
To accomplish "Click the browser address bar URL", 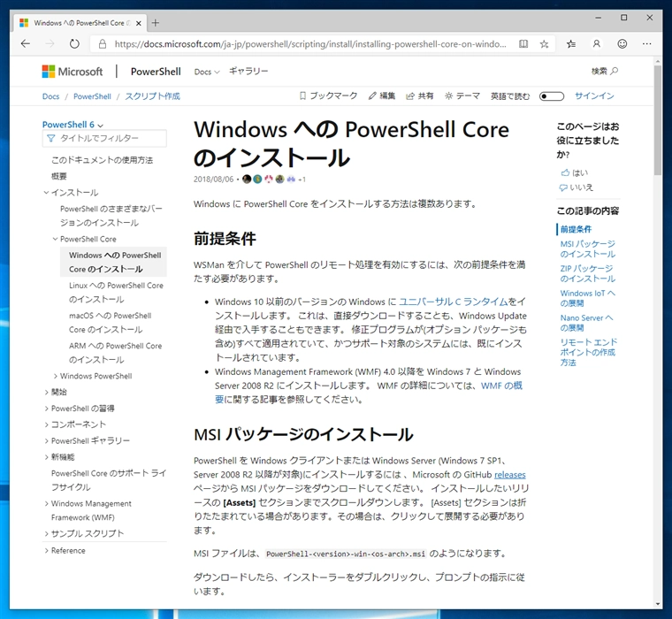I will click(x=310, y=44).
